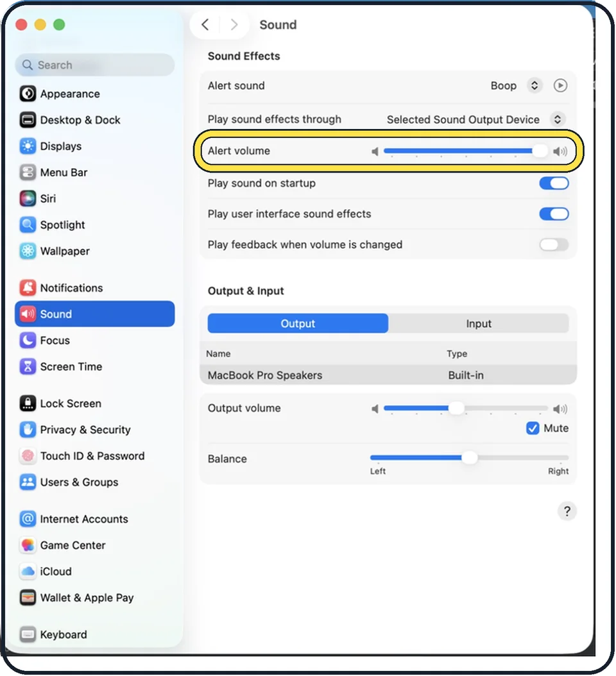The width and height of the screenshot is (616, 676).
Task: Toggle Play user interface sound effects
Action: (x=554, y=214)
